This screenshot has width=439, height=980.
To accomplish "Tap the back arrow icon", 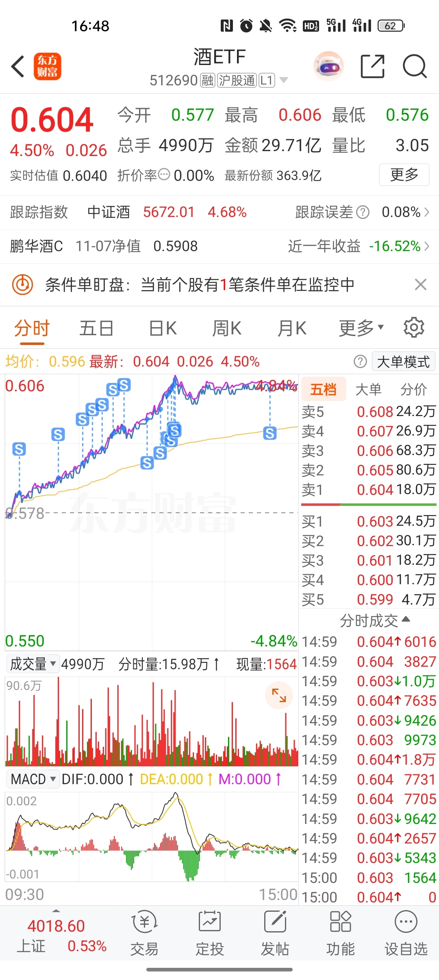I will [18, 67].
